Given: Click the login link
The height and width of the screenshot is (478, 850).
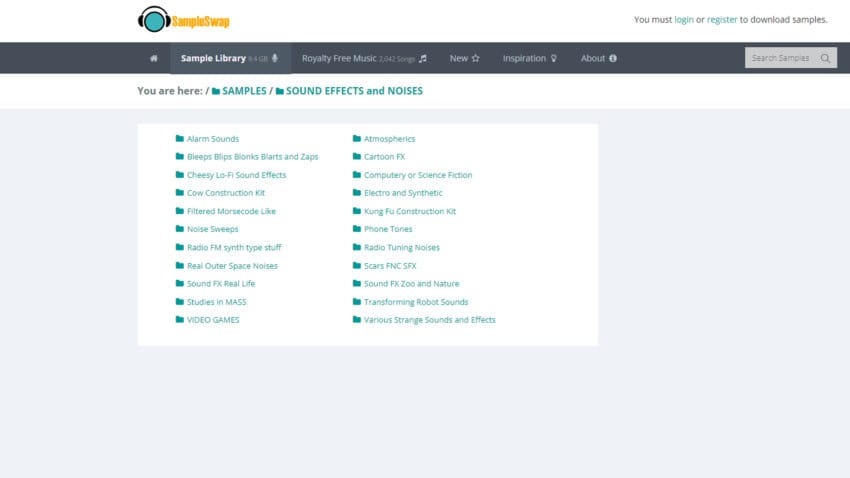Looking at the screenshot, I should (x=684, y=19).
